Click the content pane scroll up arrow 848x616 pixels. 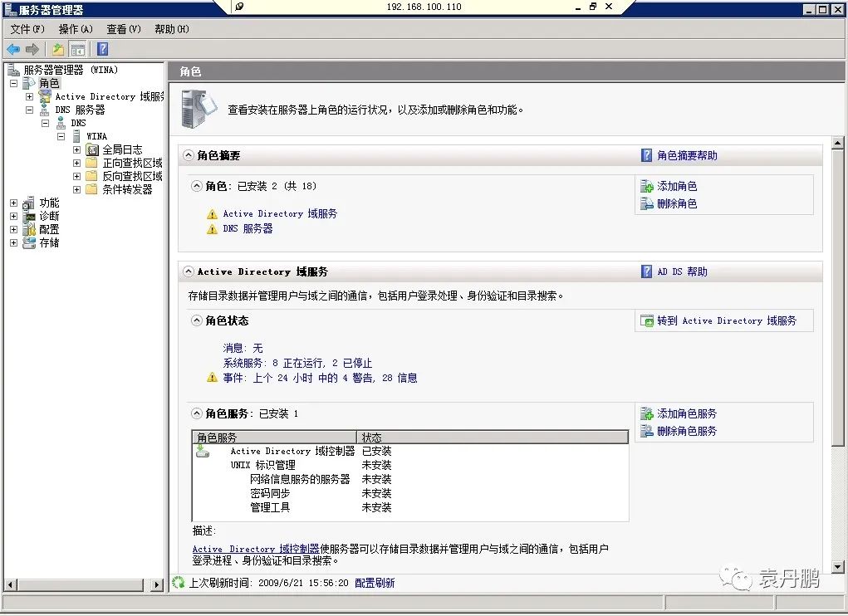[837, 143]
